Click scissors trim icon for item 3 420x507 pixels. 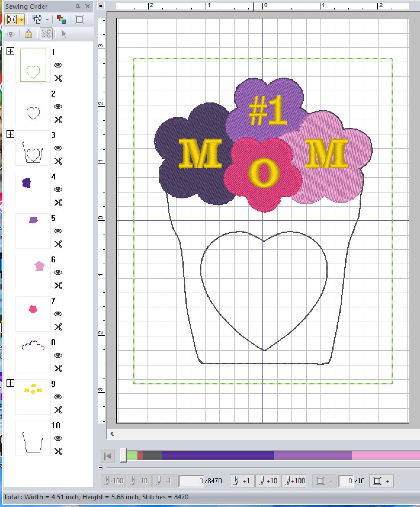pos(58,161)
